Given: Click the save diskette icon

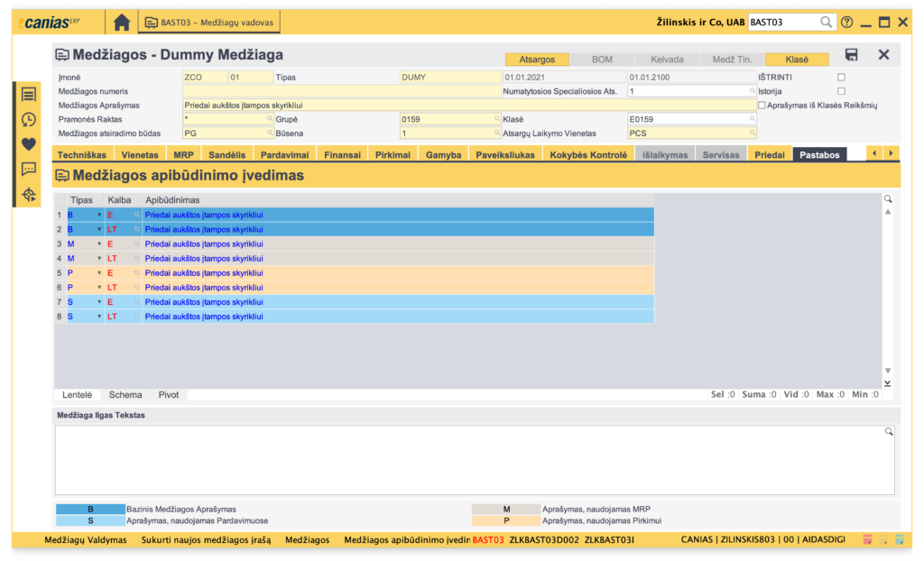Looking at the screenshot, I should coord(851,55).
